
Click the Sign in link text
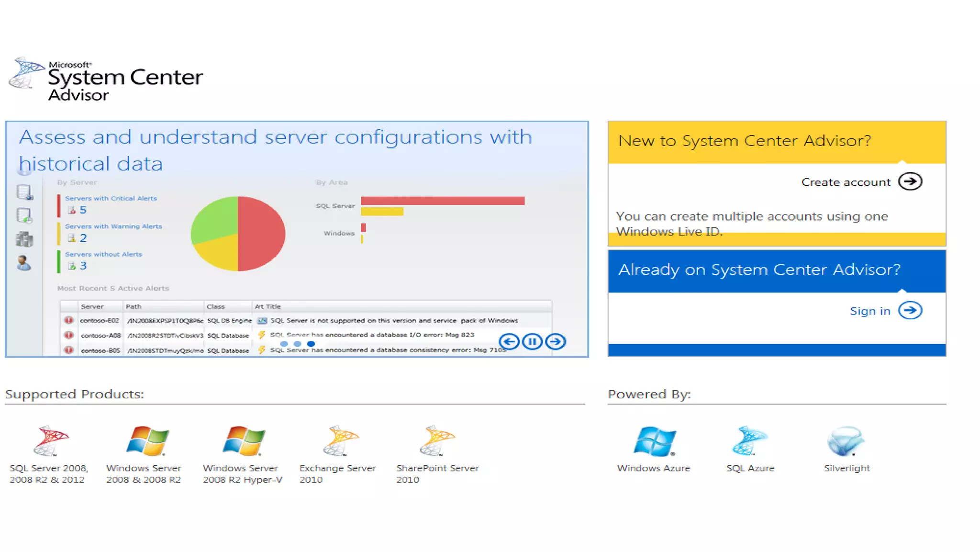pos(869,311)
